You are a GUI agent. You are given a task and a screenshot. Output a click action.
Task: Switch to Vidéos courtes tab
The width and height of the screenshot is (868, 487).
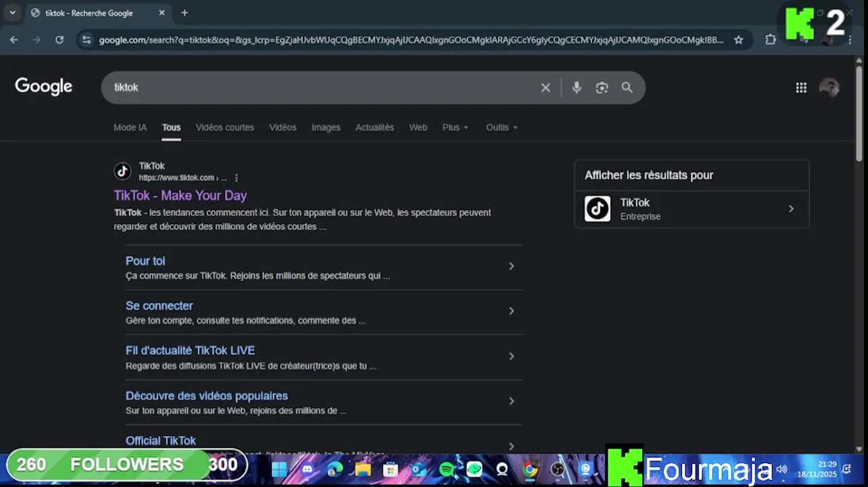[225, 127]
